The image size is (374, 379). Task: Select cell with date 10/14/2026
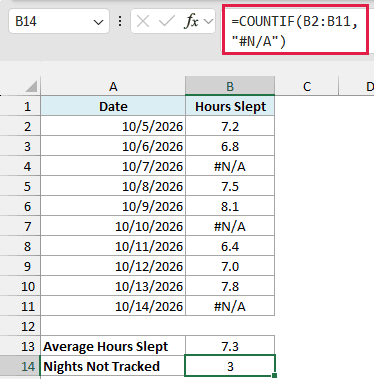click(x=113, y=306)
